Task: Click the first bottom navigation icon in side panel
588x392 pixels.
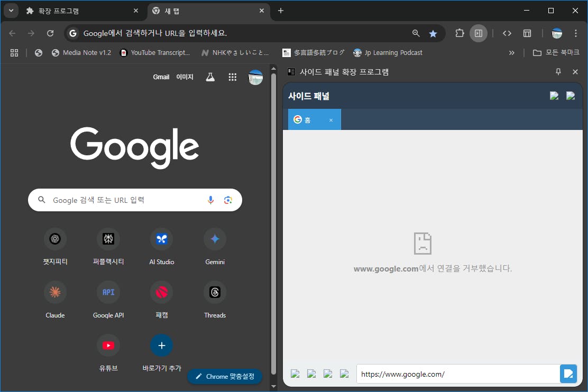Action: coord(295,374)
